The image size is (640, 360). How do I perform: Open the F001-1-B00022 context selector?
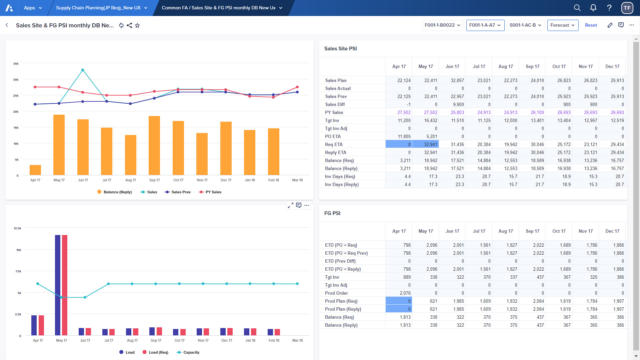click(x=442, y=25)
